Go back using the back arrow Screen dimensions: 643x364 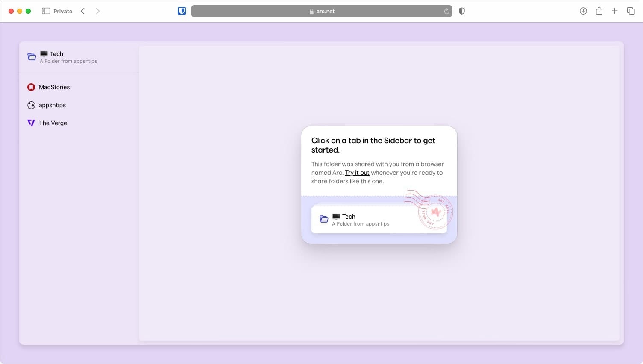[x=82, y=11]
